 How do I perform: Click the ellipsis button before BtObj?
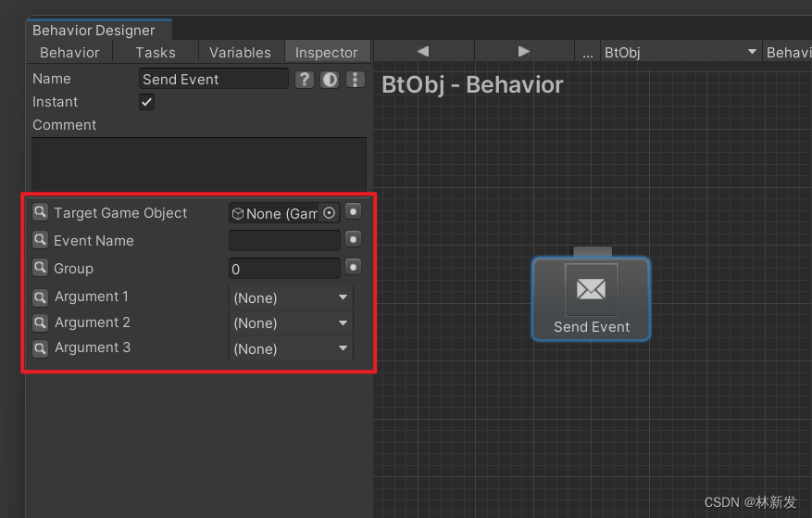pyautogui.click(x=587, y=53)
